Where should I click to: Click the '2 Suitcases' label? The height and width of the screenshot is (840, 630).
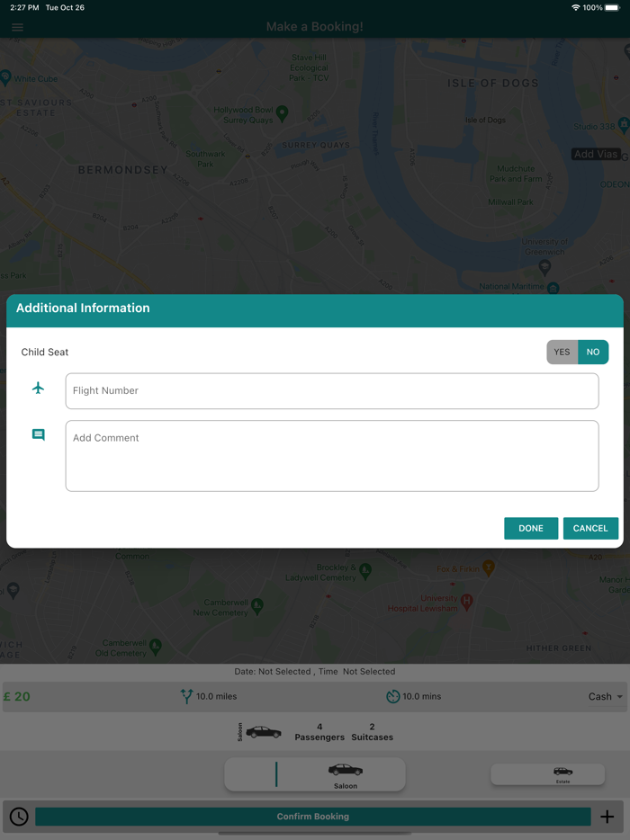coord(372,732)
